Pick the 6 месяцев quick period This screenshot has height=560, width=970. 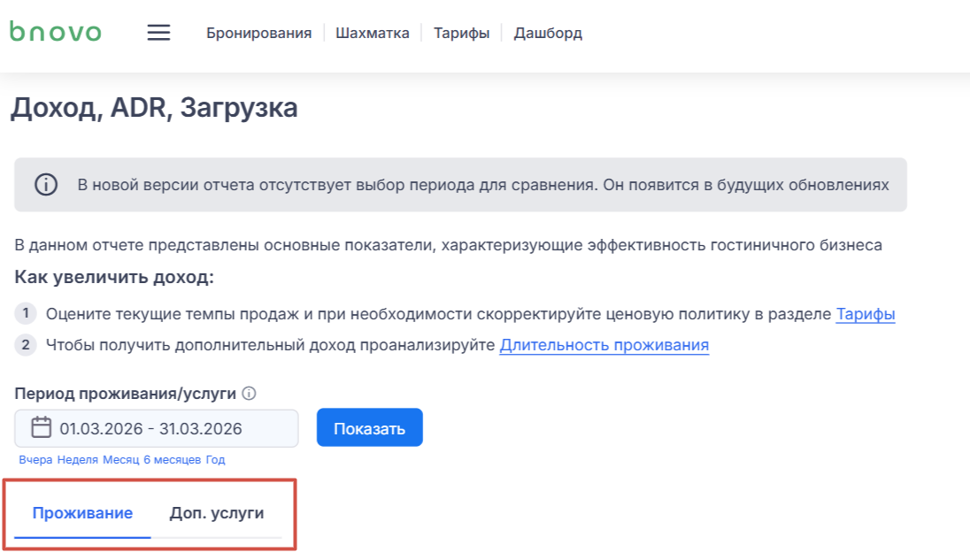[x=172, y=460]
